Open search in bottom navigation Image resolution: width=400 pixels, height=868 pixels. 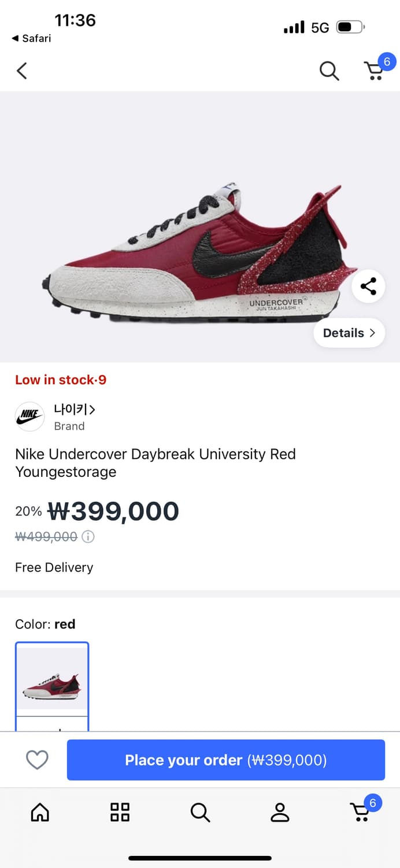pos(200,812)
